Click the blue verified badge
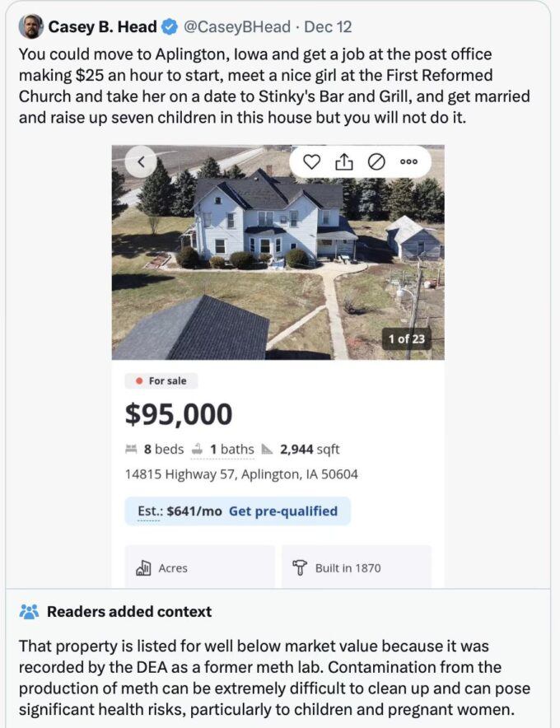The height and width of the screenshot is (728, 560). [170, 27]
